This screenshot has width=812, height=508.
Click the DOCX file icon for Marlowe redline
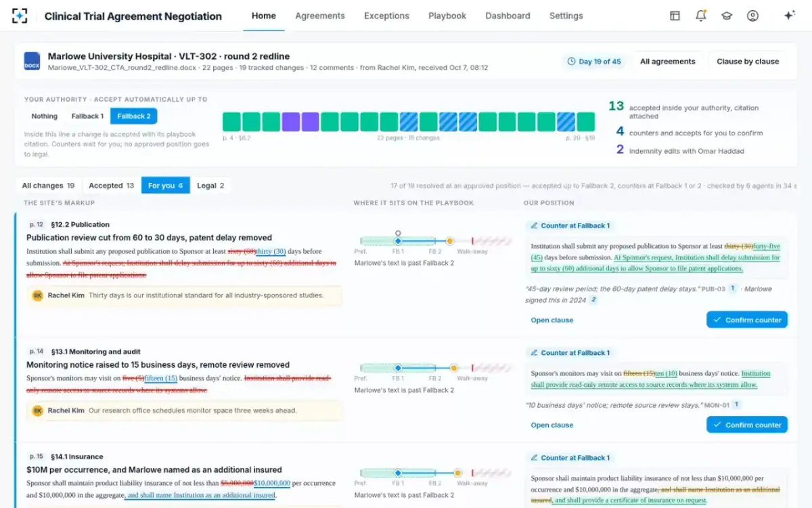32,61
